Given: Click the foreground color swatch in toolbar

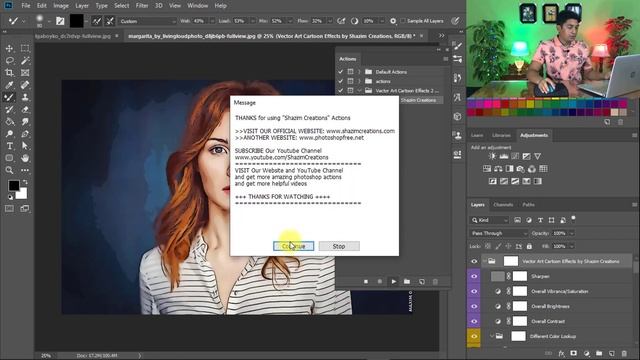Looking at the screenshot, I should [13, 186].
